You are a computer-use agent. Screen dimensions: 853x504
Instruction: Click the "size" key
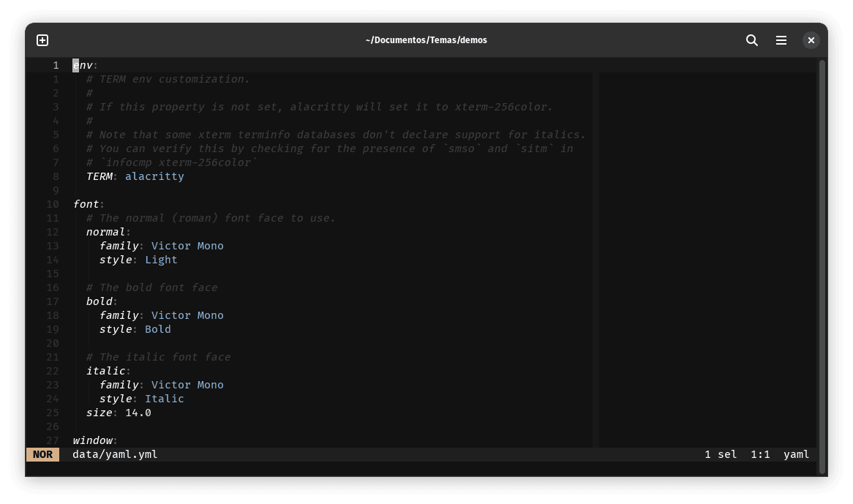(x=99, y=413)
